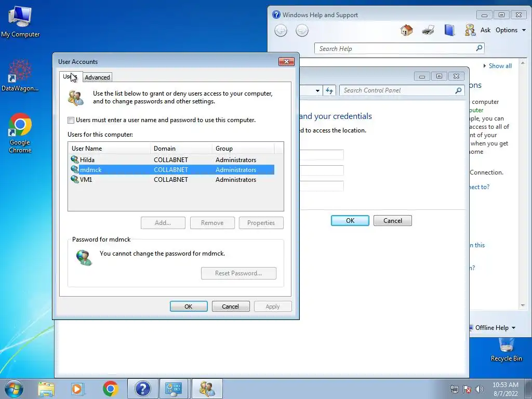Click the Ask people icon in Help
532x399 pixels.
pyautogui.click(x=470, y=30)
